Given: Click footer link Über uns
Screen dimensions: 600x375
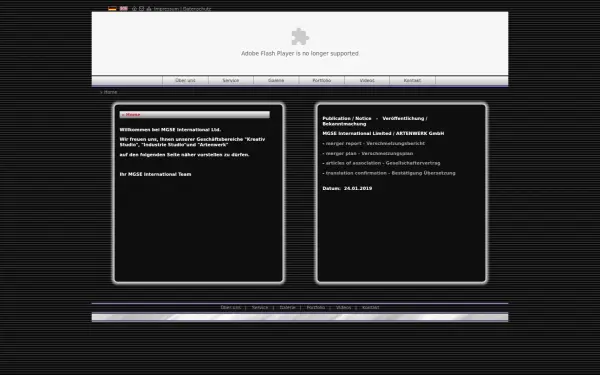Looking at the screenshot, I should tap(231, 308).
